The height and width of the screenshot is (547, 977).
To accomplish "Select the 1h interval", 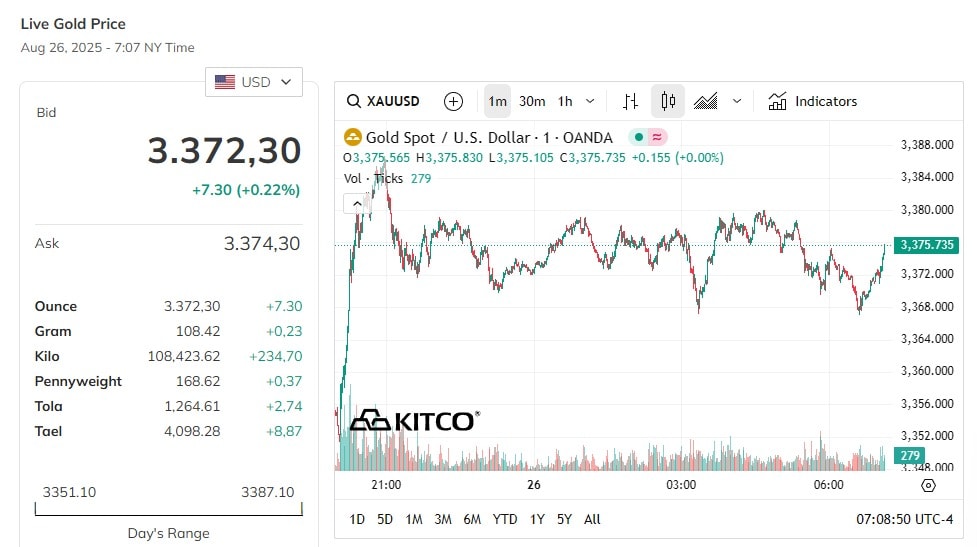I will click(565, 101).
